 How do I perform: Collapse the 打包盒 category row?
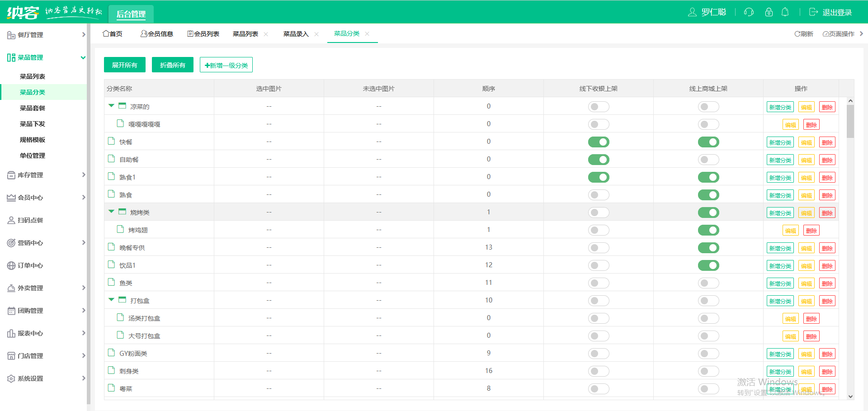111,299
